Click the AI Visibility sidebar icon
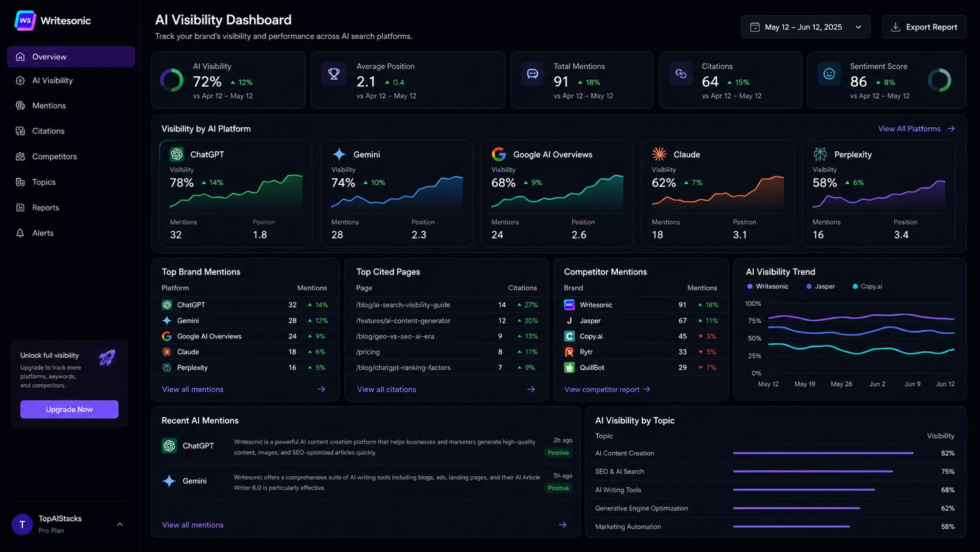This screenshot has height=552, width=980. point(21,80)
